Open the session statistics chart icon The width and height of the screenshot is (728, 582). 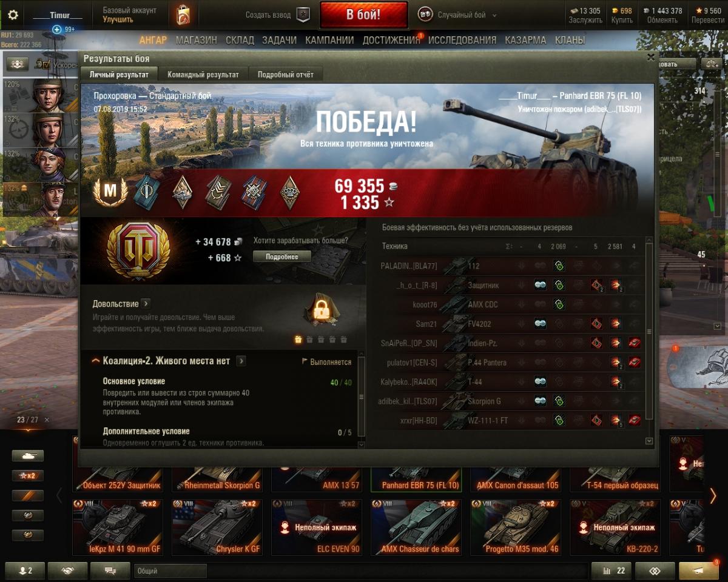click(x=612, y=570)
